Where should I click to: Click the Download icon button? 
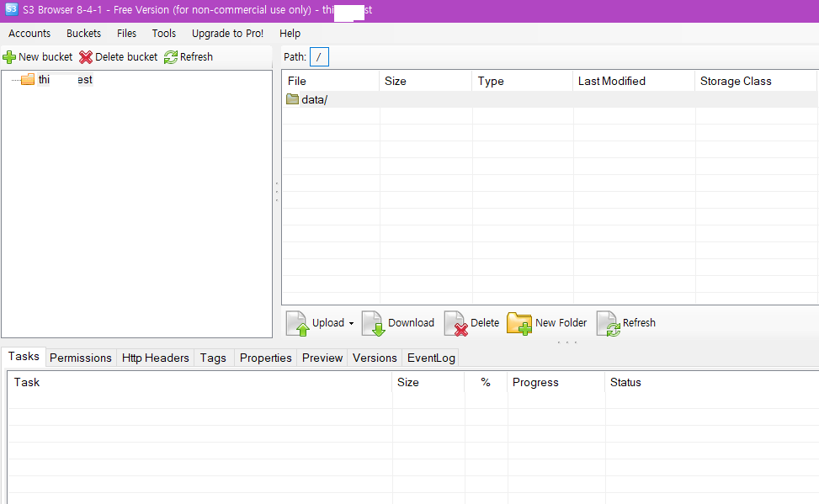(x=373, y=323)
